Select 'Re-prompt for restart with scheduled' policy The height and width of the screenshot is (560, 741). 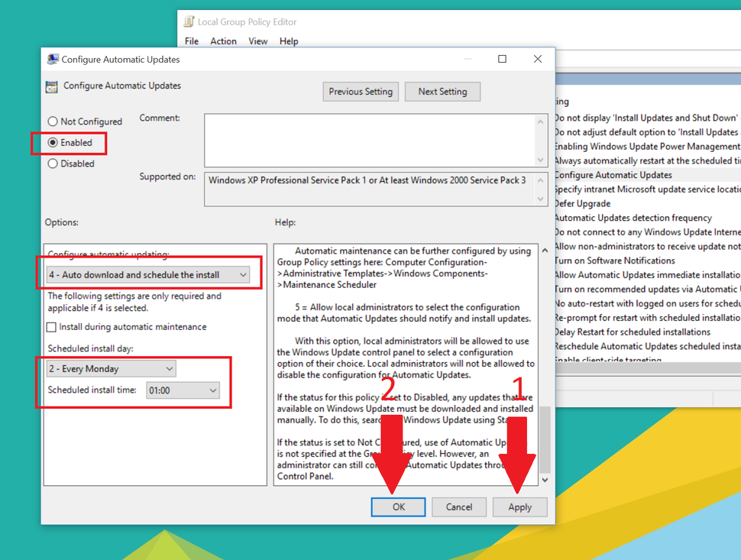point(648,318)
